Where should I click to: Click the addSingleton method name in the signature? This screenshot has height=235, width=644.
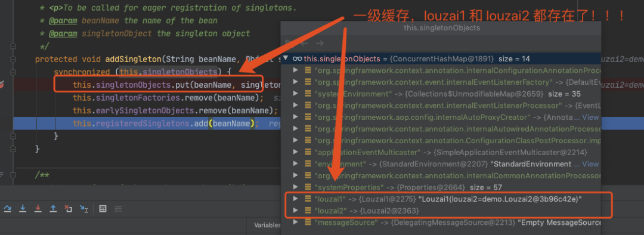click(134, 59)
